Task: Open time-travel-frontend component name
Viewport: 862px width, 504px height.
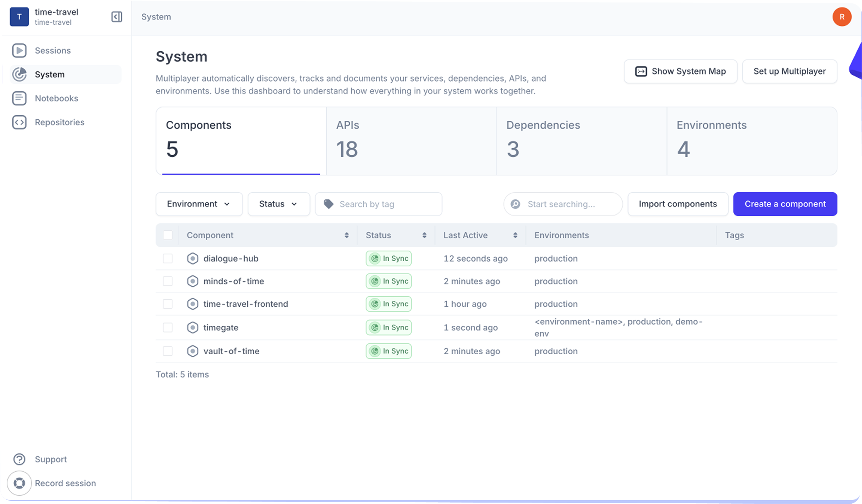Action: [x=246, y=304]
